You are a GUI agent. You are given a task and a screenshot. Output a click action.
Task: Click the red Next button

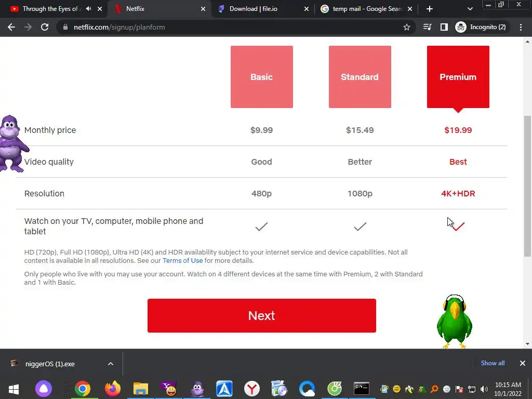tap(262, 315)
